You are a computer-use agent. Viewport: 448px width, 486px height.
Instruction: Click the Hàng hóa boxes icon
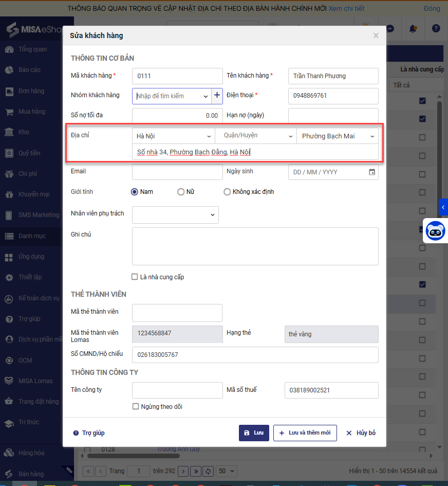tap(9, 453)
